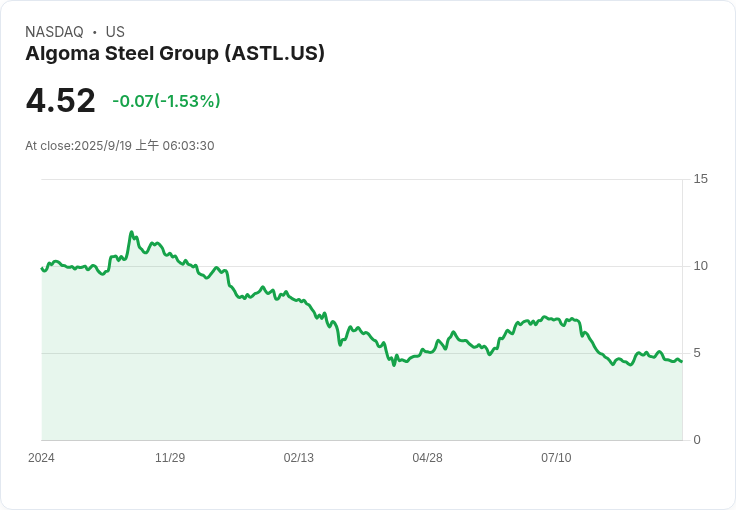This screenshot has width=736, height=510.
Task: Click the 0 value on the y-axis
Action: point(697,440)
